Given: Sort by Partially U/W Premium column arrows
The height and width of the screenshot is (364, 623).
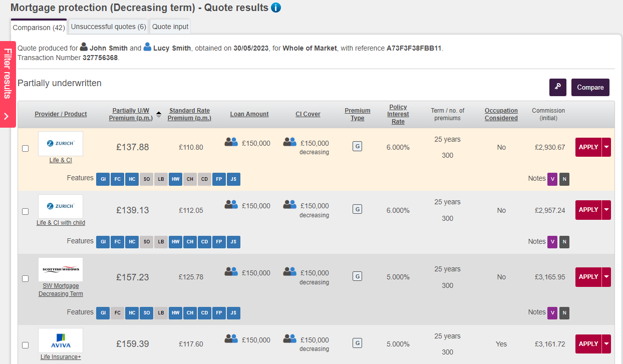Looking at the screenshot, I should (159, 114).
